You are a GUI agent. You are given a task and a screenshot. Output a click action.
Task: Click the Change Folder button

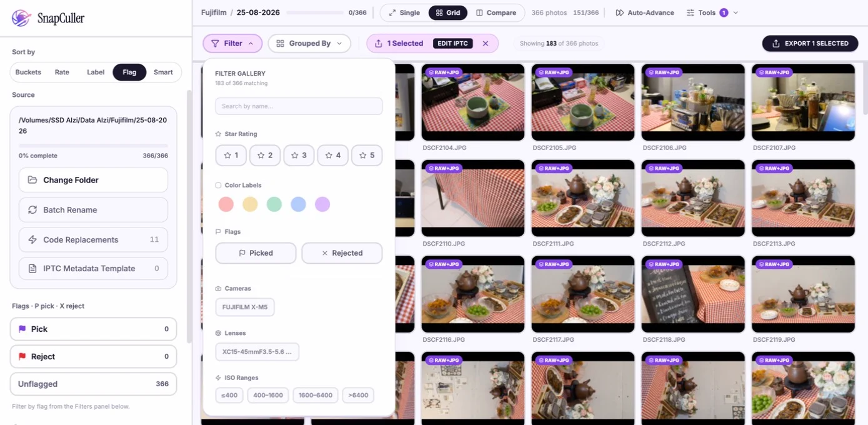pyautogui.click(x=93, y=180)
